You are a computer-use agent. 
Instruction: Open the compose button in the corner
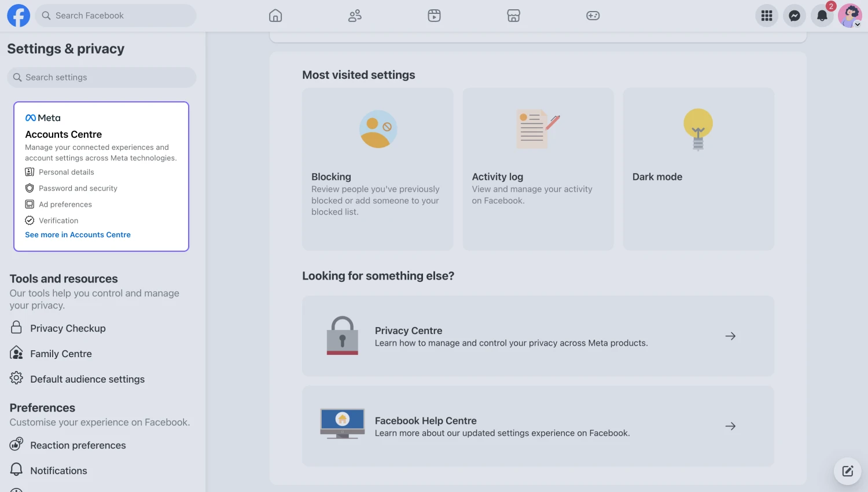847,471
